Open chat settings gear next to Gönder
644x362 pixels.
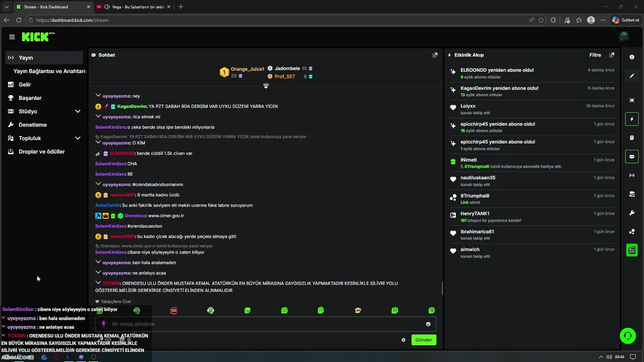coord(404,340)
